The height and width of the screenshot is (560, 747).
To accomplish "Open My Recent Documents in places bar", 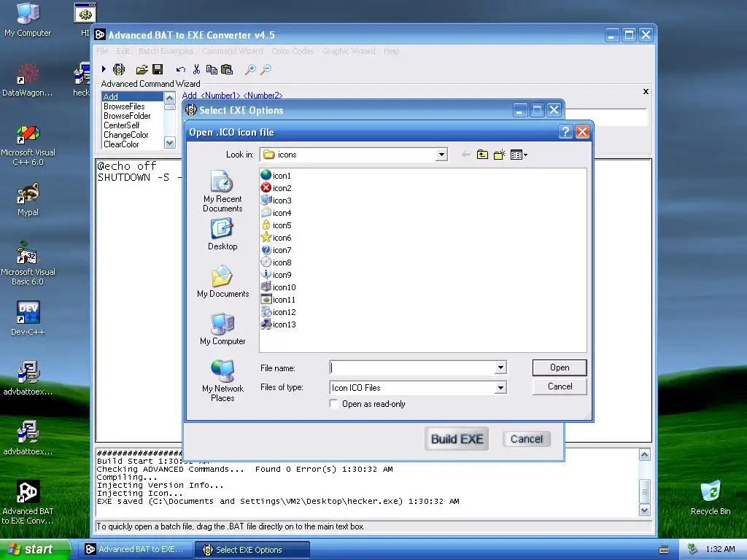I will (222, 191).
